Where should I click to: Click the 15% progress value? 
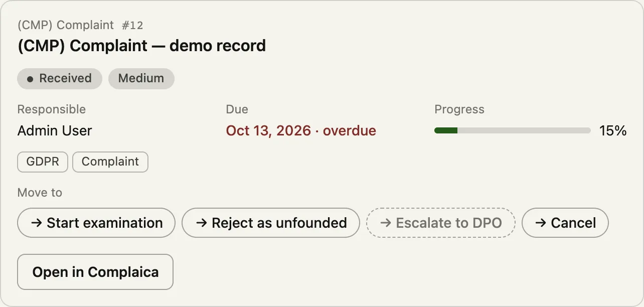pyautogui.click(x=613, y=131)
